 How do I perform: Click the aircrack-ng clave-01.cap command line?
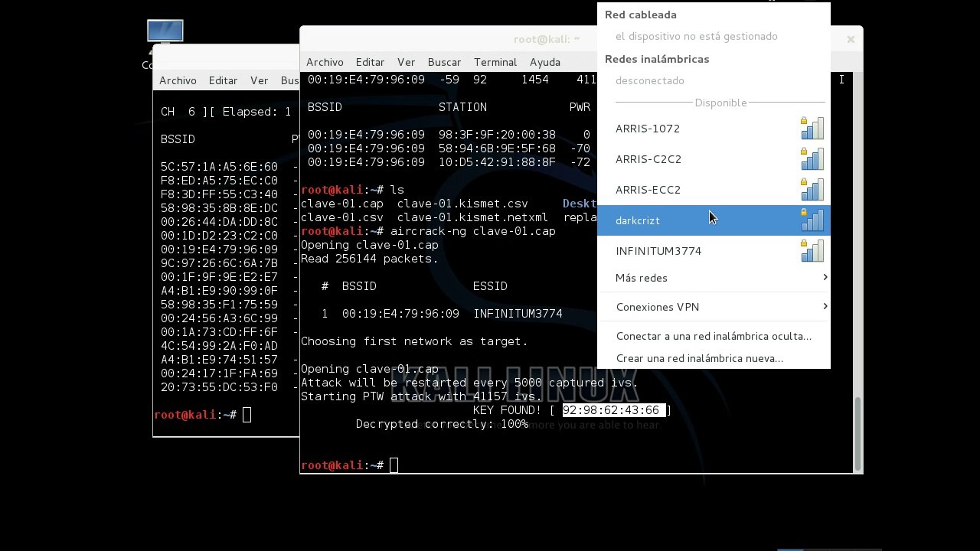tap(472, 231)
